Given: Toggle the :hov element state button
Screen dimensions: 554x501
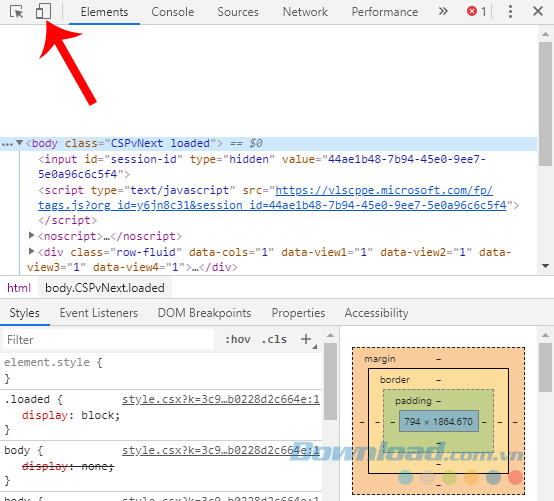Looking at the screenshot, I should coord(238,340).
